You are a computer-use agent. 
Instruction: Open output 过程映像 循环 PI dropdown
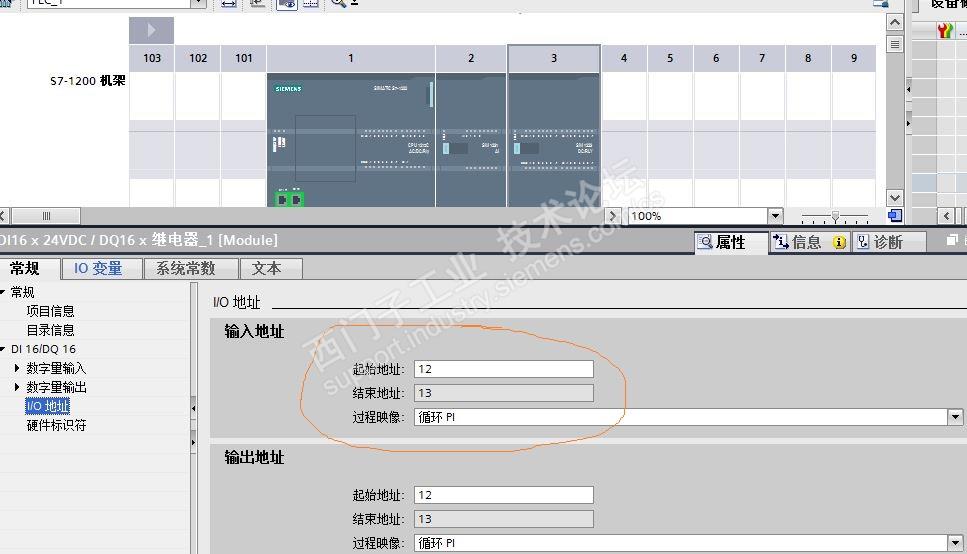pos(955,543)
